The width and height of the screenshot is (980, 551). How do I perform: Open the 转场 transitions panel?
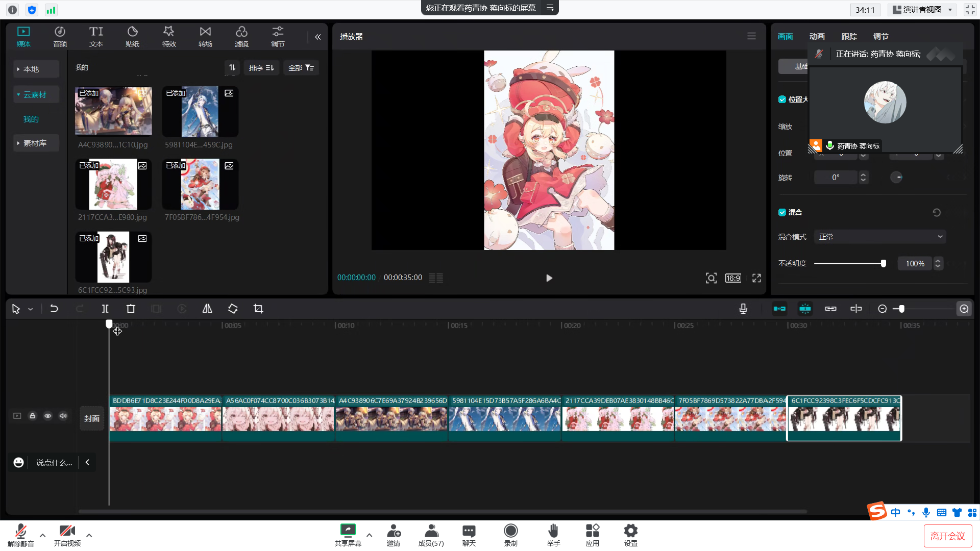pyautogui.click(x=205, y=37)
